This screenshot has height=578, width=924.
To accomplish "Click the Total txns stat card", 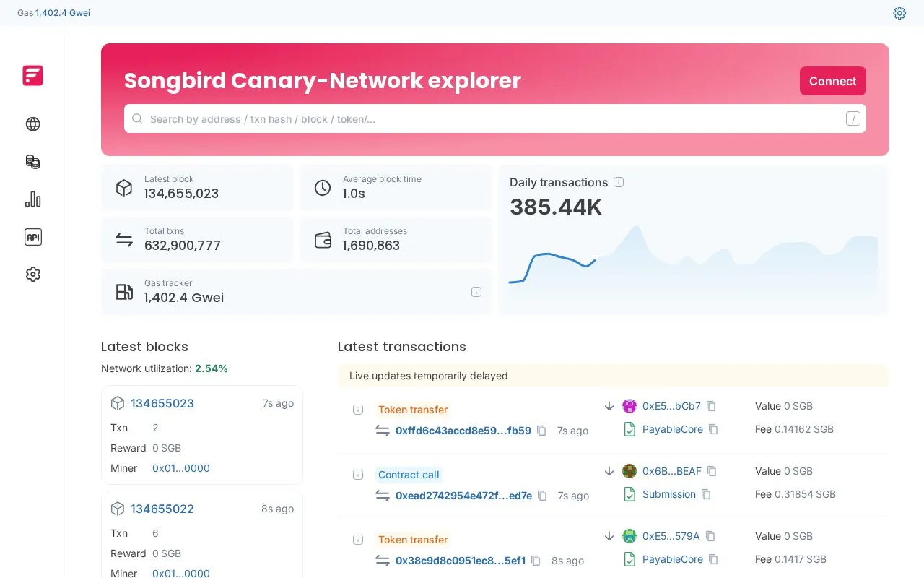I will 197,240.
